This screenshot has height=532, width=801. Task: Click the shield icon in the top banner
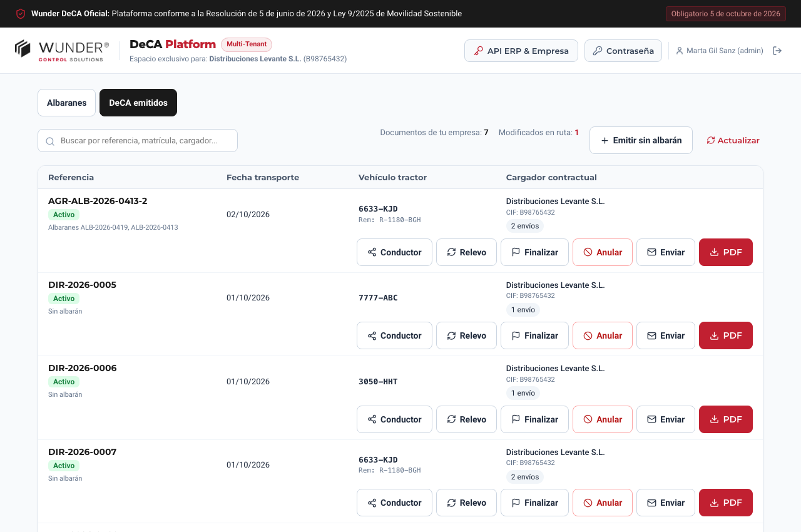pyautogui.click(x=21, y=14)
